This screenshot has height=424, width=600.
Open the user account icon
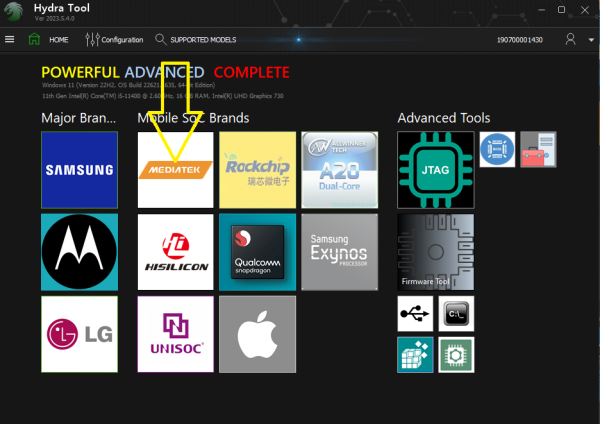571,39
